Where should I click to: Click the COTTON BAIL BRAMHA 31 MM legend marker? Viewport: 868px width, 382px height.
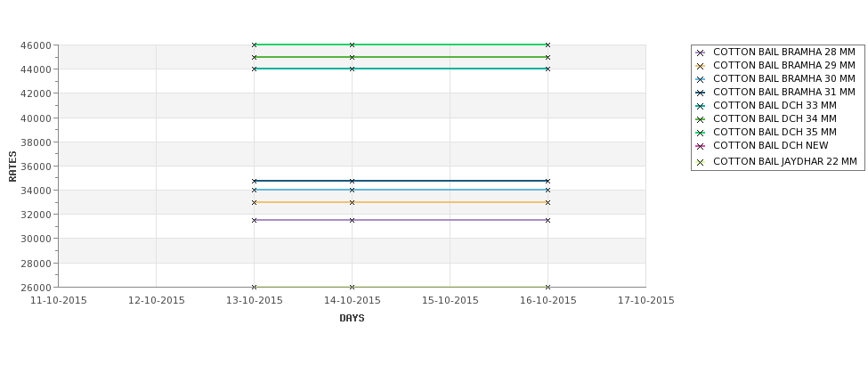[x=700, y=93]
